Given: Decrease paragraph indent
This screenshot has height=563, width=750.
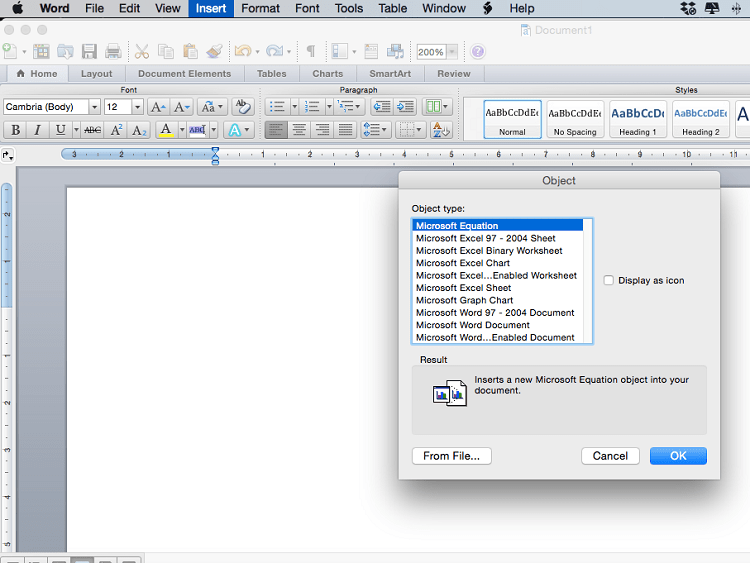Looking at the screenshot, I should tap(382, 107).
